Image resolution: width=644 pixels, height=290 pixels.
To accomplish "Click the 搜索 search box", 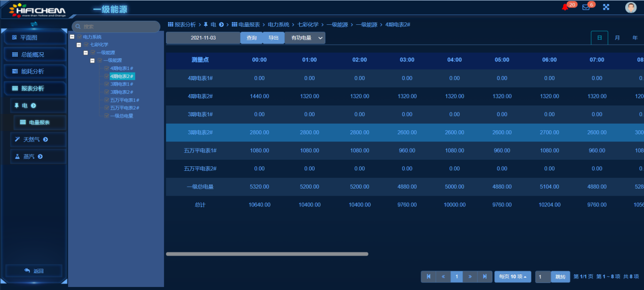I will (x=116, y=26).
